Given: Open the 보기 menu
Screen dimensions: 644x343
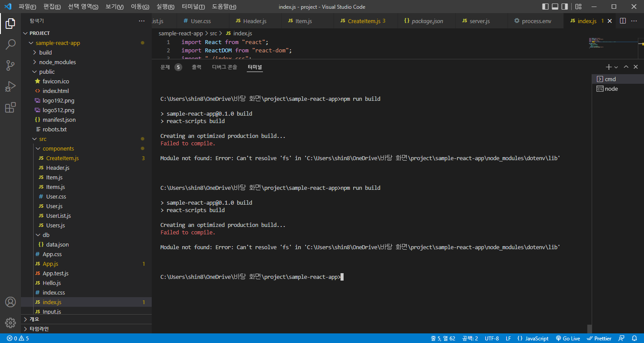Looking at the screenshot, I should pyautogui.click(x=115, y=7).
